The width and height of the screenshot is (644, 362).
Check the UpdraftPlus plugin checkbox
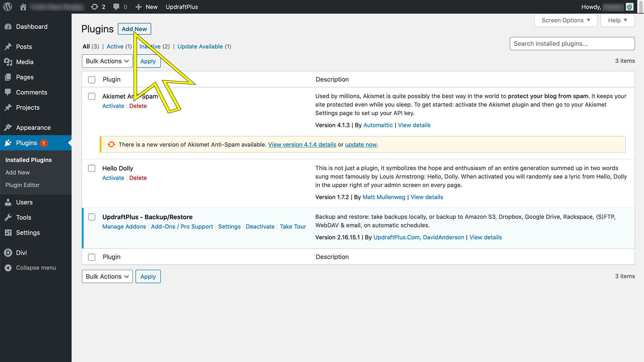point(92,217)
